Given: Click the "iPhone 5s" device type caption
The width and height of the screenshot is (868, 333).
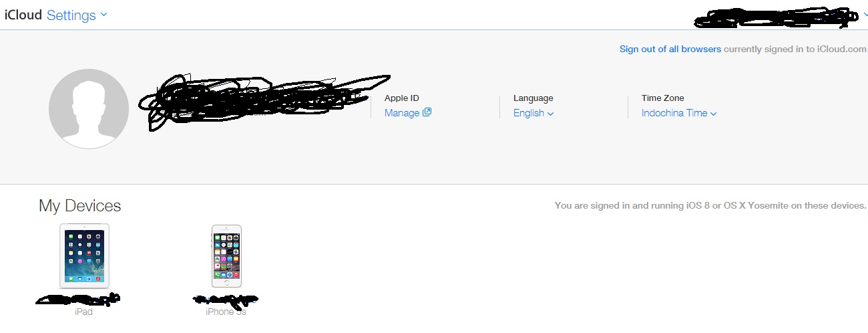Looking at the screenshot, I should pos(226,312).
